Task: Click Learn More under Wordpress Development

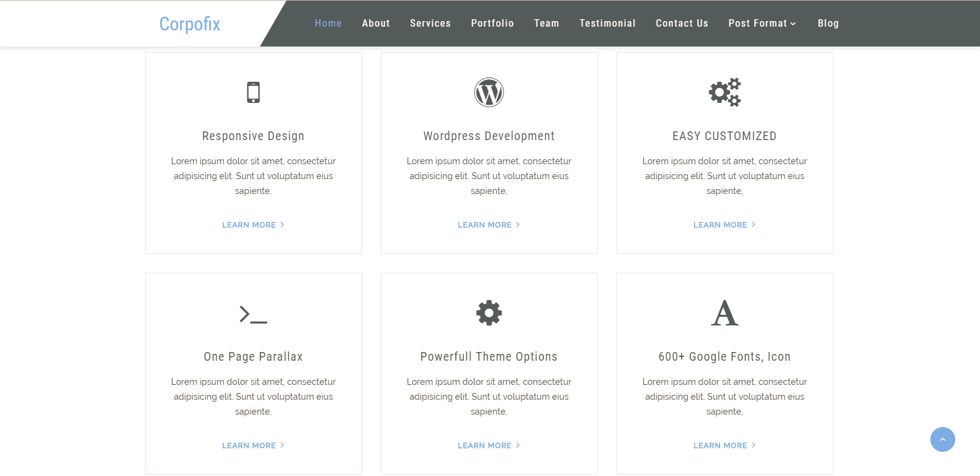Action: click(x=489, y=225)
